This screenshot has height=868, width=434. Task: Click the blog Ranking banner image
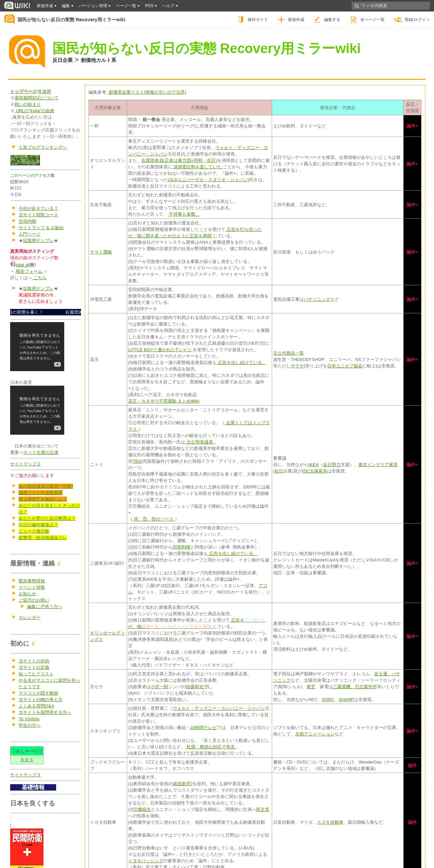(x=25, y=160)
